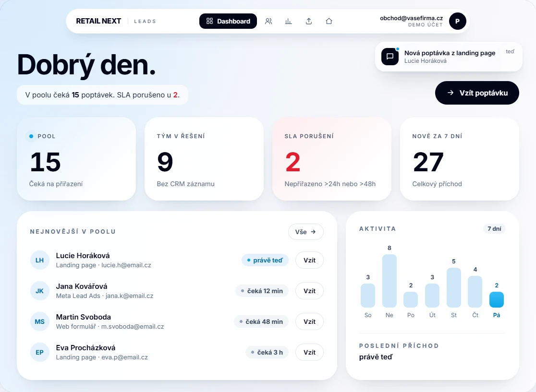536x392 pixels.
Task: Click the Poslední příchod právě teď value
Action: coord(376,357)
